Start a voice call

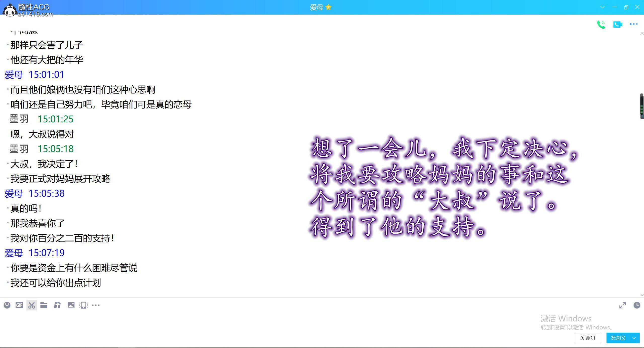point(601,24)
